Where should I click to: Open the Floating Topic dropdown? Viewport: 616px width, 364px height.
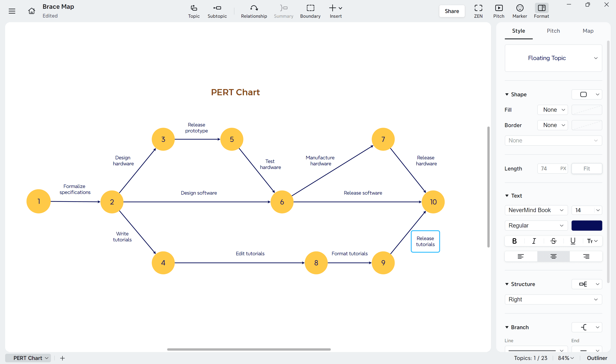553,58
